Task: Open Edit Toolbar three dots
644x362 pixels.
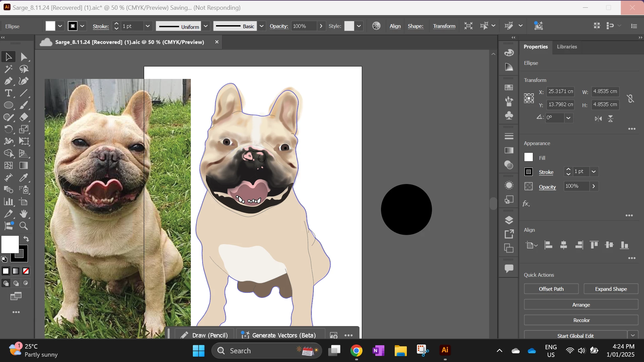Action: tap(16, 312)
